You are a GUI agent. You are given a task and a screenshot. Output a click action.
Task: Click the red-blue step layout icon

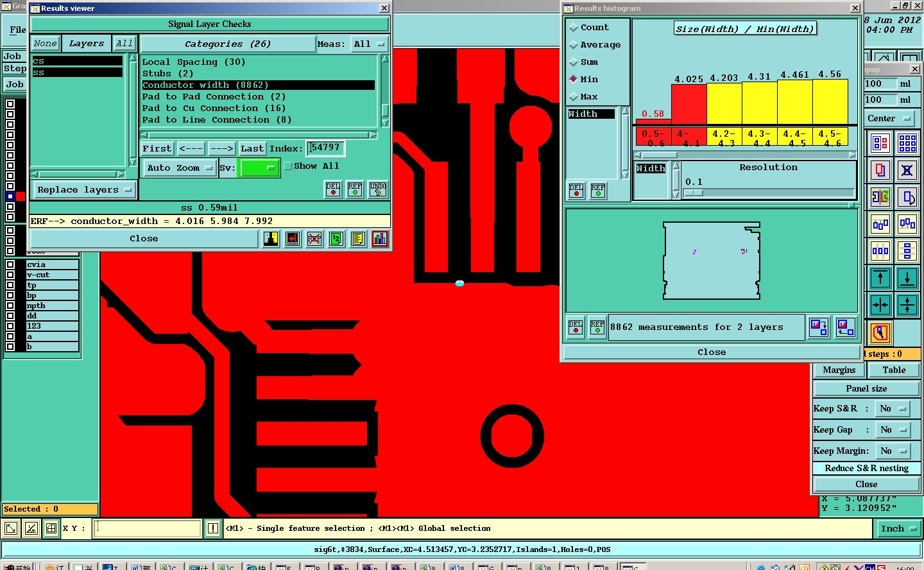[x=880, y=143]
